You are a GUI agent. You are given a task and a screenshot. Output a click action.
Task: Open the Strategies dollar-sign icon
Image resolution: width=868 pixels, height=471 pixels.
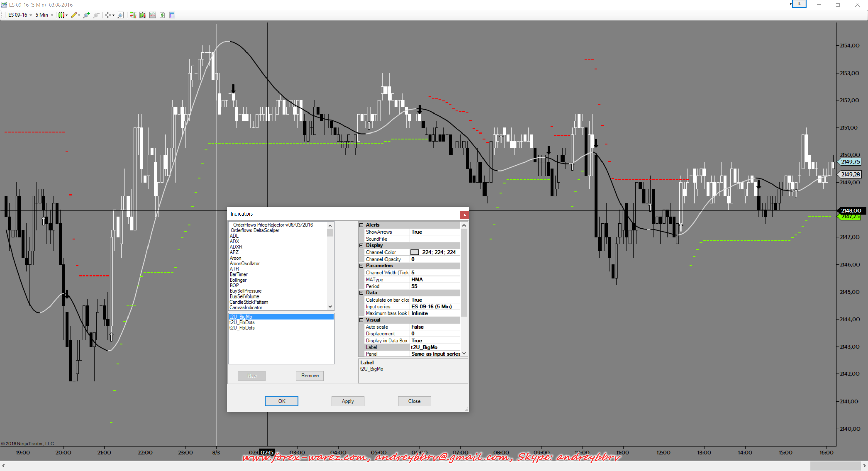(x=162, y=15)
